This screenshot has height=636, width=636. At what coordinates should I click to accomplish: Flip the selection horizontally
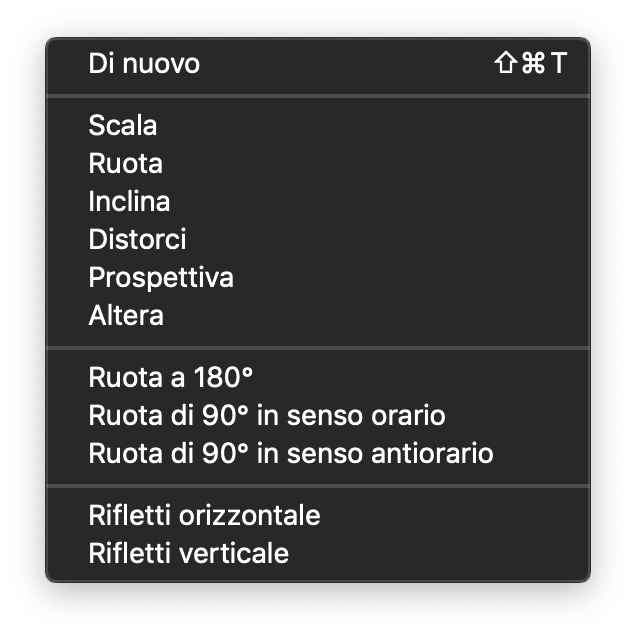pyautogui.click(x=204, y=516)
